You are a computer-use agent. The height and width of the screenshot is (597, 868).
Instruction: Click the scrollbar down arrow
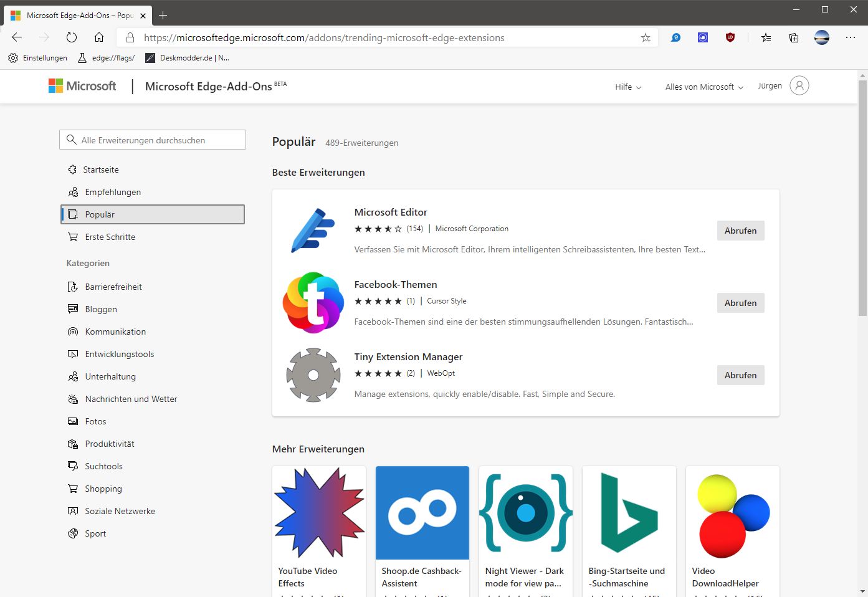click(x=862, y=591)
